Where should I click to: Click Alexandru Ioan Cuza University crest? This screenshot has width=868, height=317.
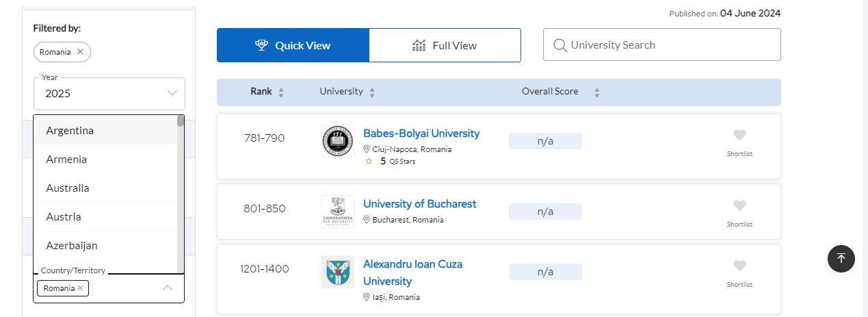338,272
